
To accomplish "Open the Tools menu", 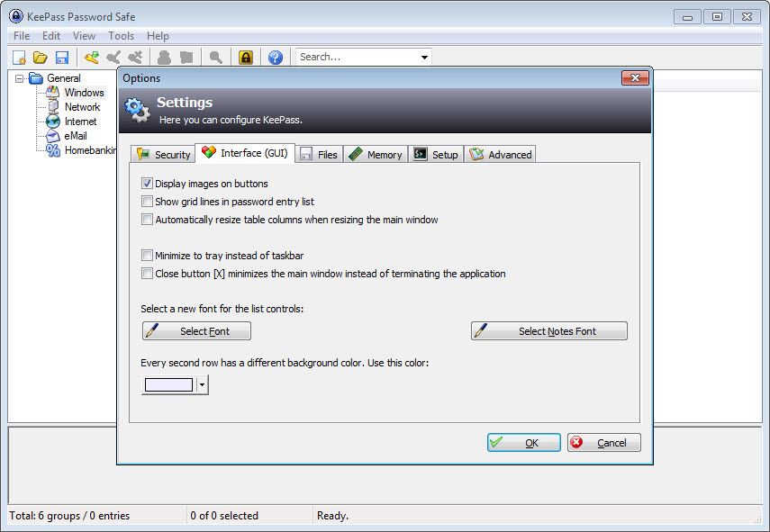I will (122, 36).
